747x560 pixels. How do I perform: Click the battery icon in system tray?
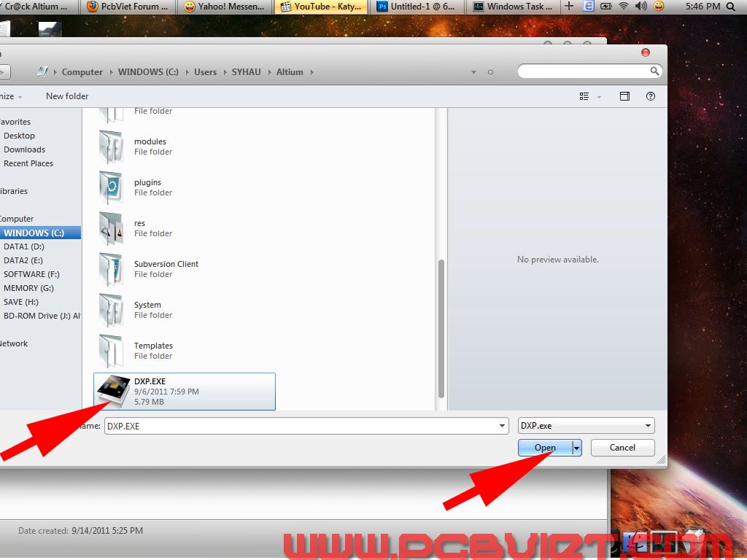(x=605, y=6)
